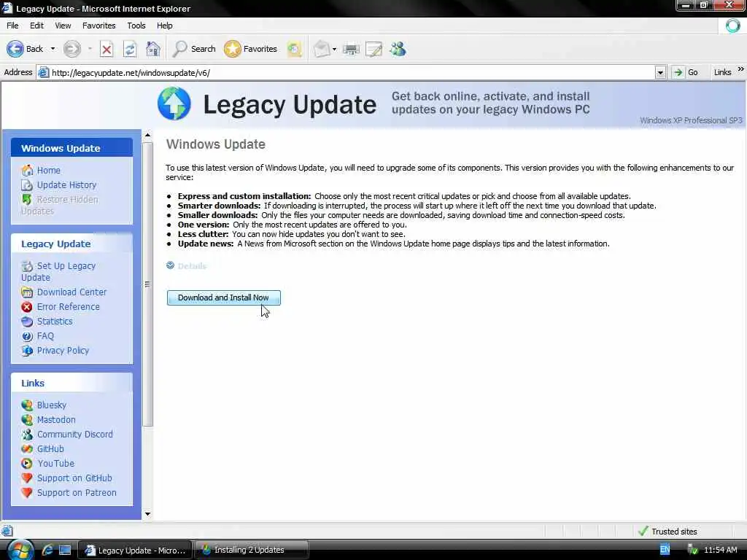Viewport: 747px width, 560px height.
Task: Open the View menu
Action: 63,26
